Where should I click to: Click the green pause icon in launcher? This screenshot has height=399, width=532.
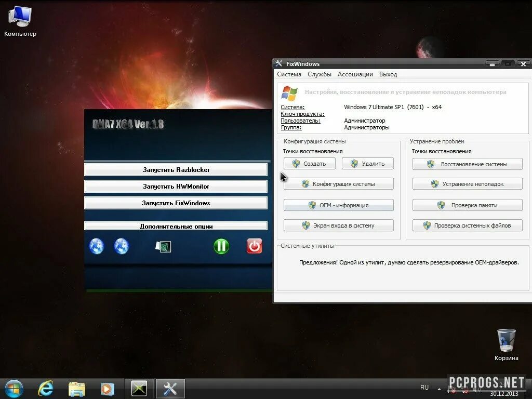(221, 246)
